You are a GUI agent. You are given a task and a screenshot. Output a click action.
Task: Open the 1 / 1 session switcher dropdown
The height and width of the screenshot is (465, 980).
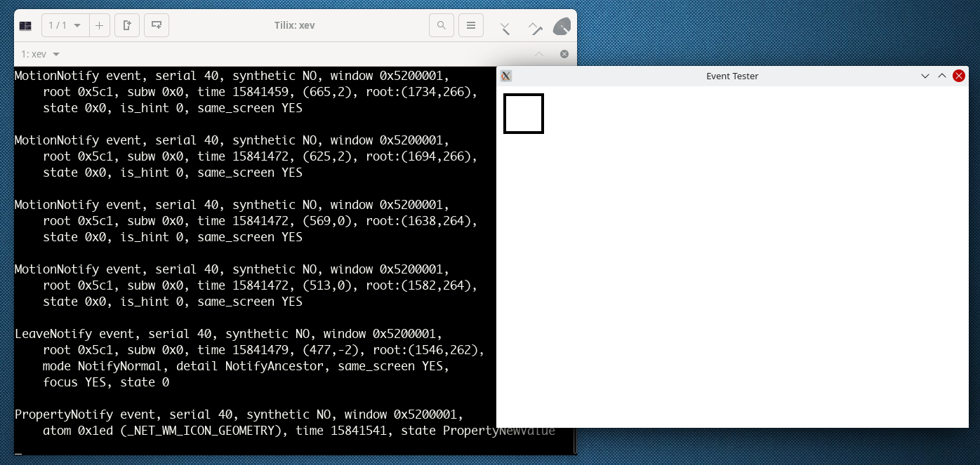click(65, 26)
